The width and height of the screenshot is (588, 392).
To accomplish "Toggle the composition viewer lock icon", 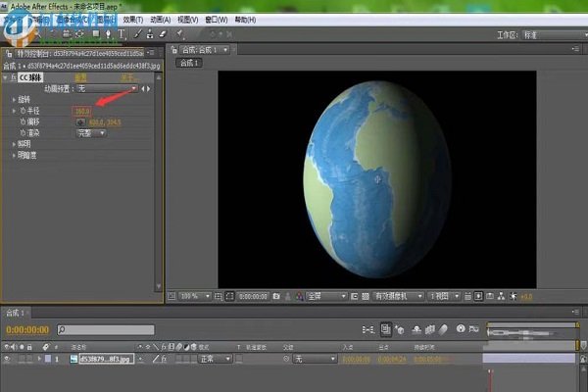I will point(173,50).
